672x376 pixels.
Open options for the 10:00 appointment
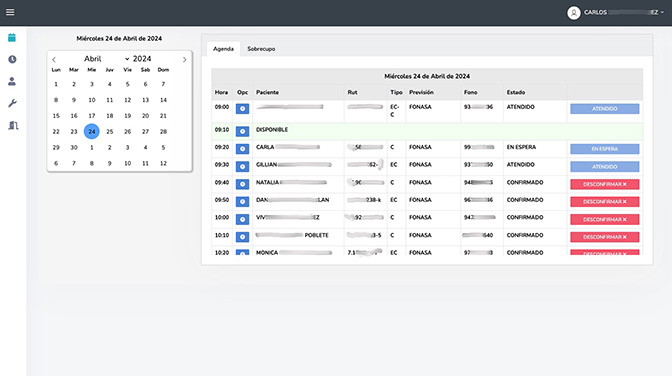(242, 219)
